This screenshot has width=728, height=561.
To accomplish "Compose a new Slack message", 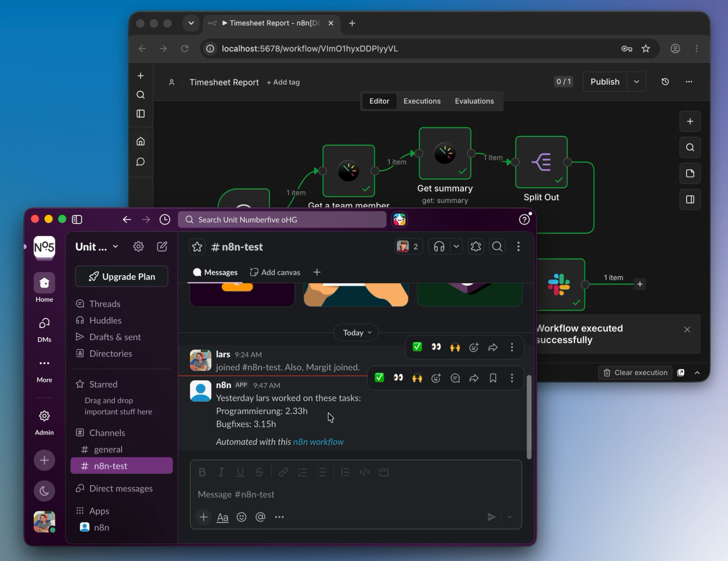I will [162, 247].
